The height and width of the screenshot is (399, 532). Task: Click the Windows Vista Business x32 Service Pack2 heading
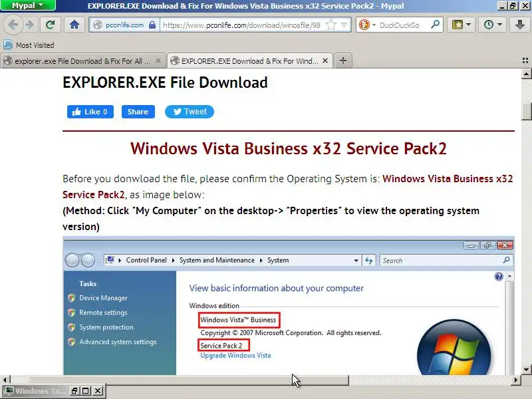point(289,148)
